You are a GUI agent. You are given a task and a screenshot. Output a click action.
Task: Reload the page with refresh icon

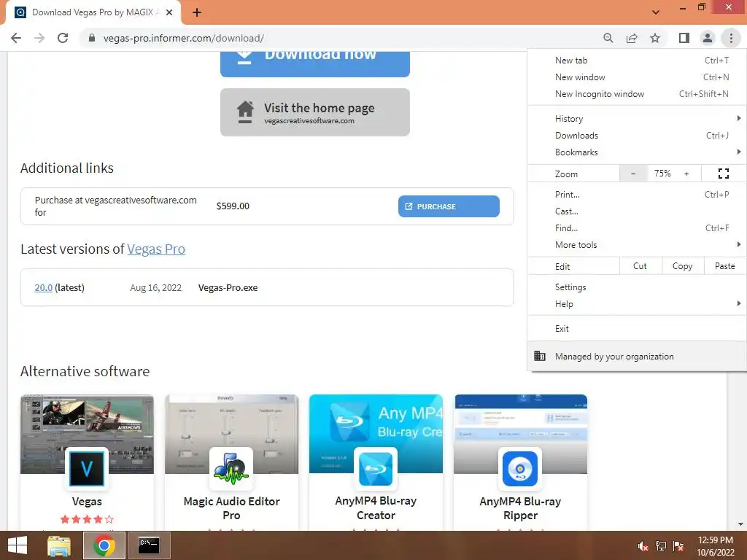[x=63, y=38]
